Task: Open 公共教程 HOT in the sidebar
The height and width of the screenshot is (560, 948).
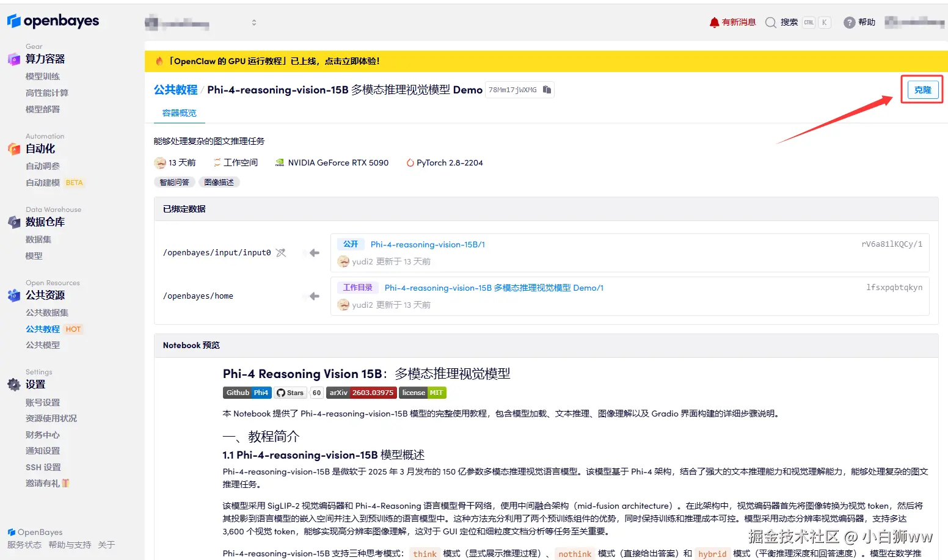Action: (54, 329)
